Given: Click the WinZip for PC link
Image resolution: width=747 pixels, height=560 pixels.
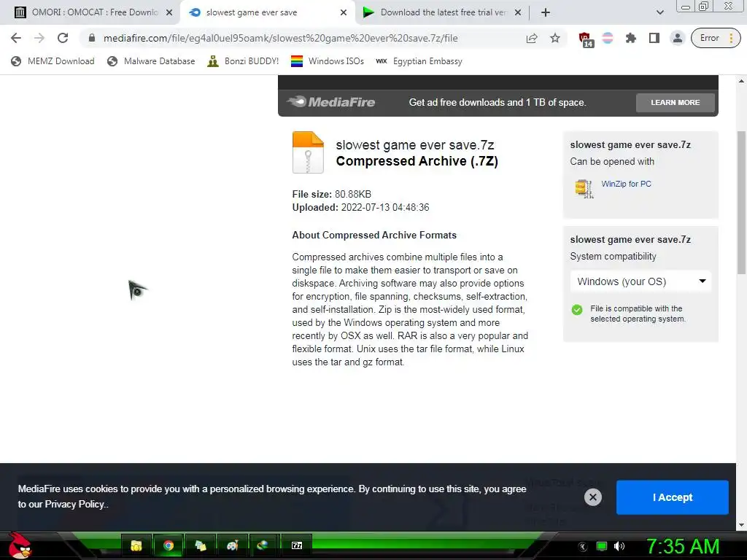Looking at the screenshot, I should click(626, 184).
